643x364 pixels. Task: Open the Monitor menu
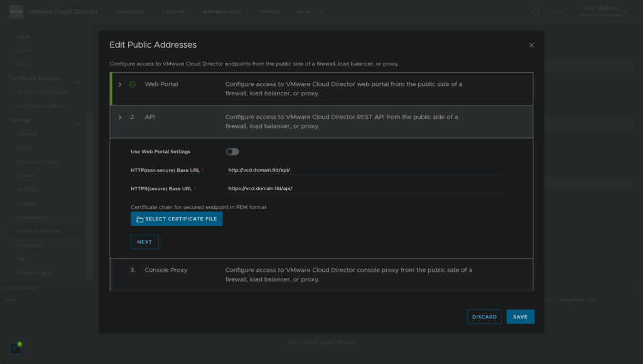point(269,11)
